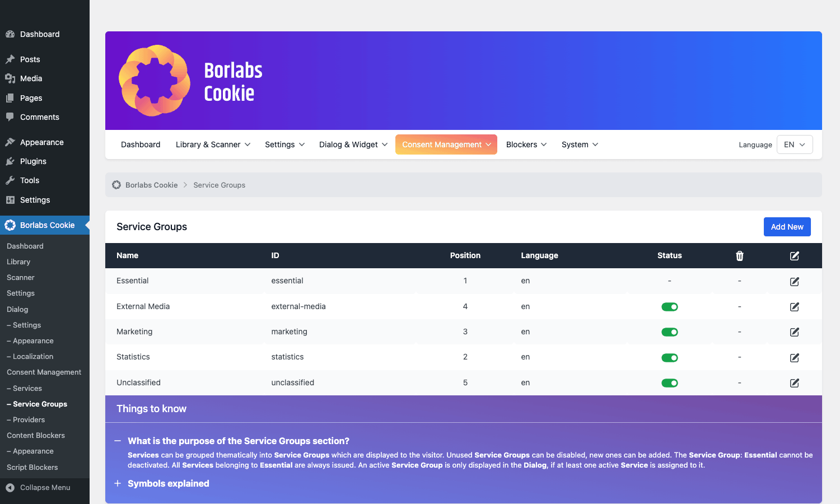The height and width of the screenshot is (504, 840).
Task: Click the Plugins plug icon in the sidebar
Action: [x=10, y=161]
